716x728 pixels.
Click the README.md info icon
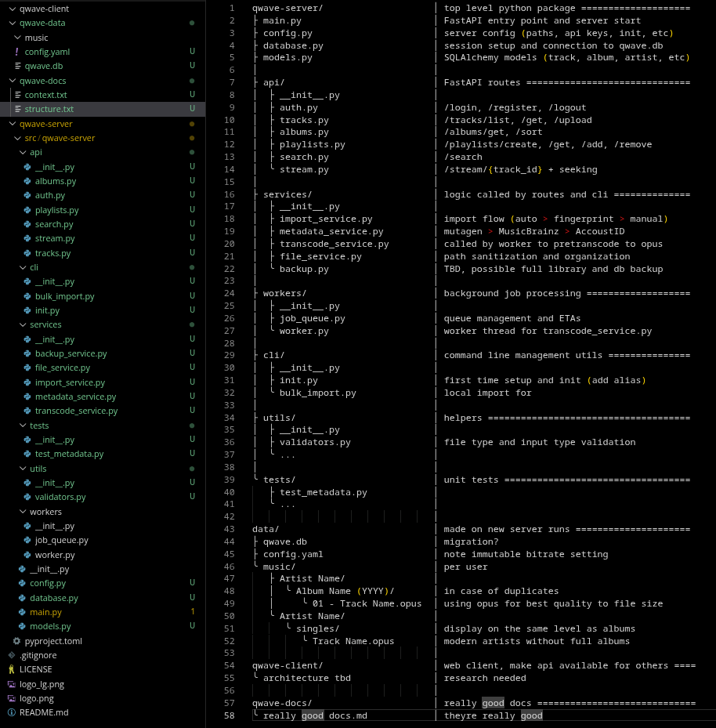tap(11, 712)
